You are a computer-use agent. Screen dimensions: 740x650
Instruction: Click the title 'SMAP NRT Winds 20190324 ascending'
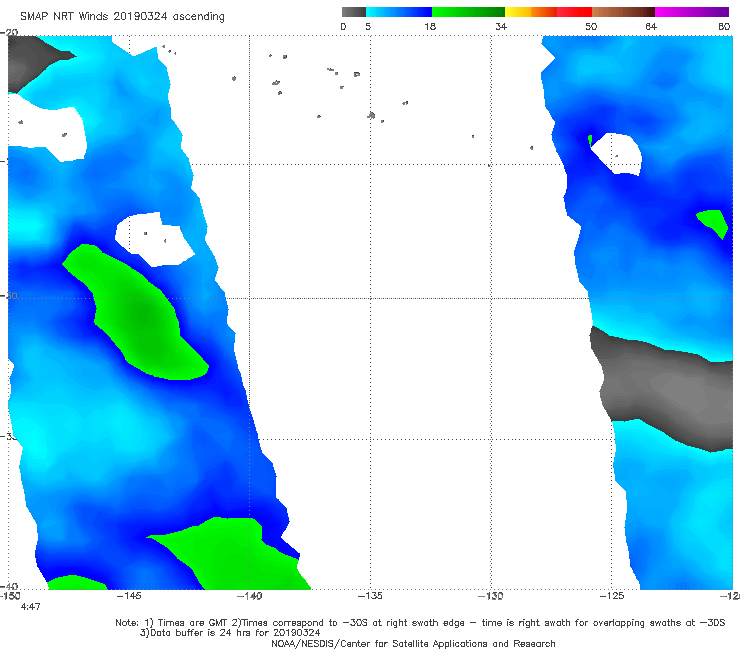tap(122, 17)
